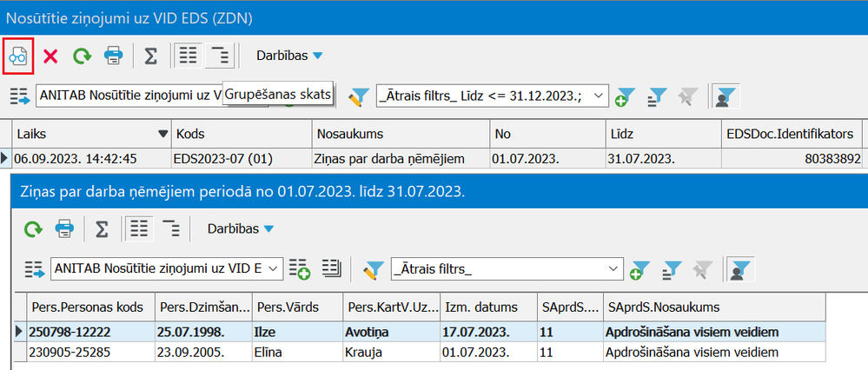Image resolution: width=868 pixels, height=370 pixels.
Task: Click the 31.07.2023. cell in Līdz column
Action: 664,159
